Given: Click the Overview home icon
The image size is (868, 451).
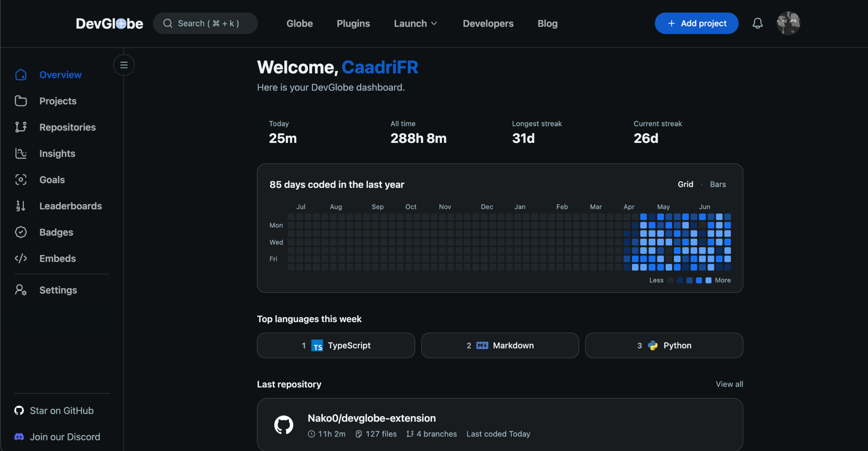Looking at the screenshot, I should pos(21,75).
